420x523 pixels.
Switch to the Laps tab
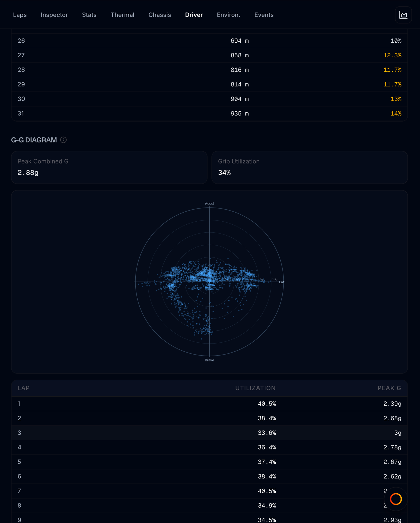[x=20, y=15]
